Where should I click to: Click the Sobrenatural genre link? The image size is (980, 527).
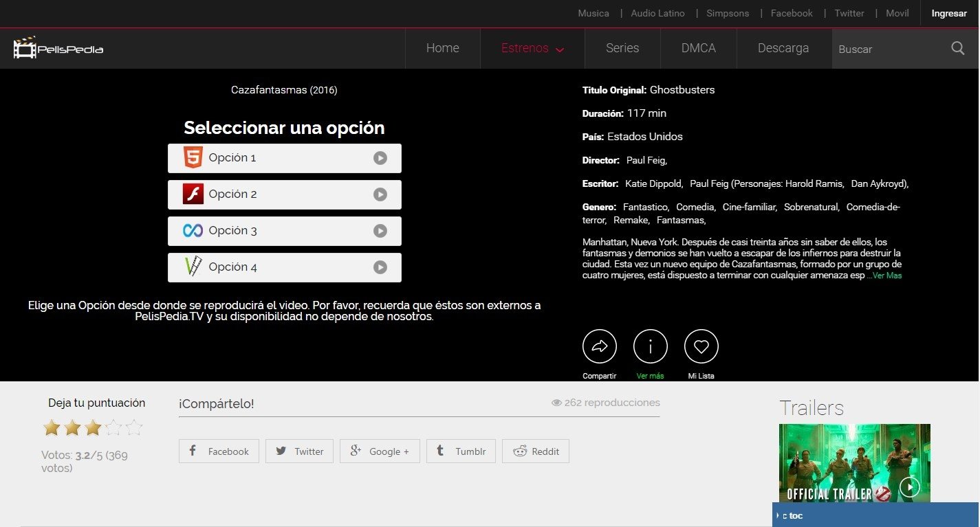click(812, 207)
